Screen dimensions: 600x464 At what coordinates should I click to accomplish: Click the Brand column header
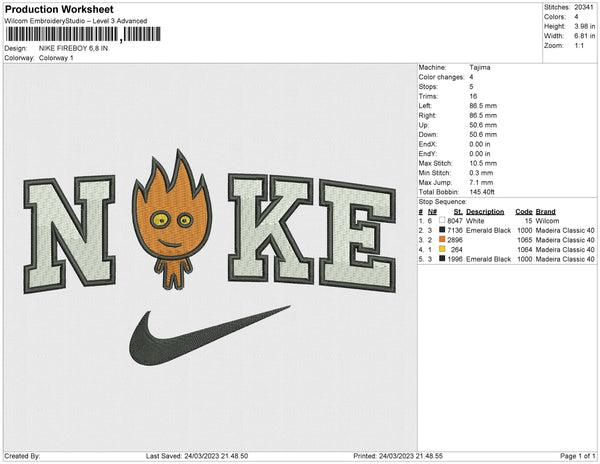[x=545, y=212]
